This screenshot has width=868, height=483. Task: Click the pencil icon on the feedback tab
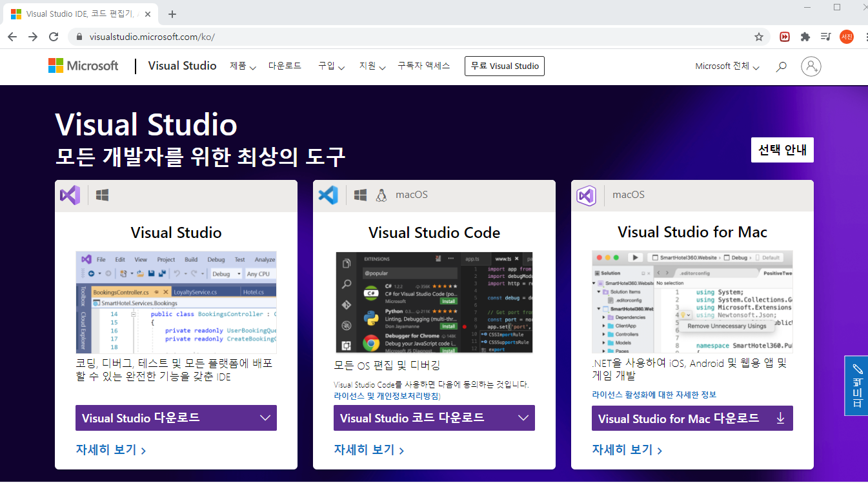[857, 369]
